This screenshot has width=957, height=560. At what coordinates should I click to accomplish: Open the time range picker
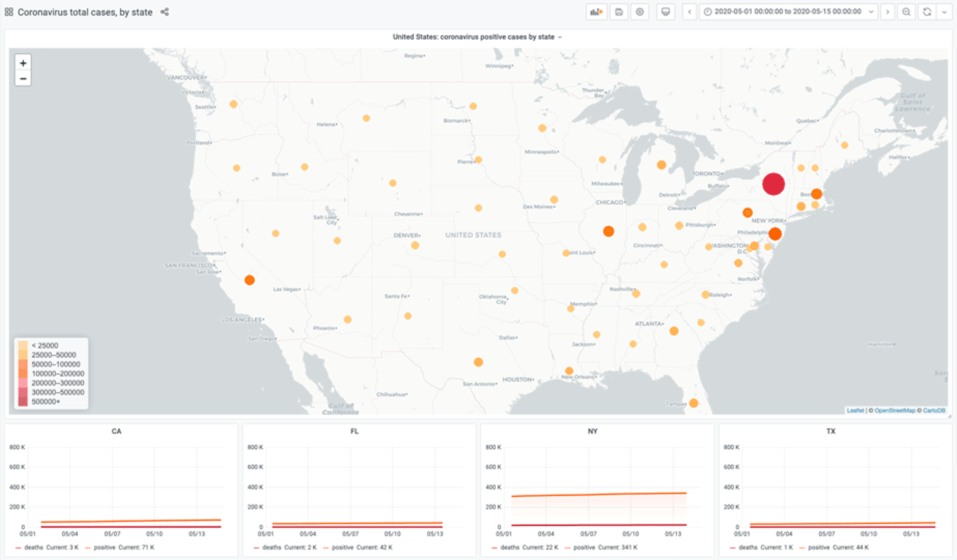point(788,12)
